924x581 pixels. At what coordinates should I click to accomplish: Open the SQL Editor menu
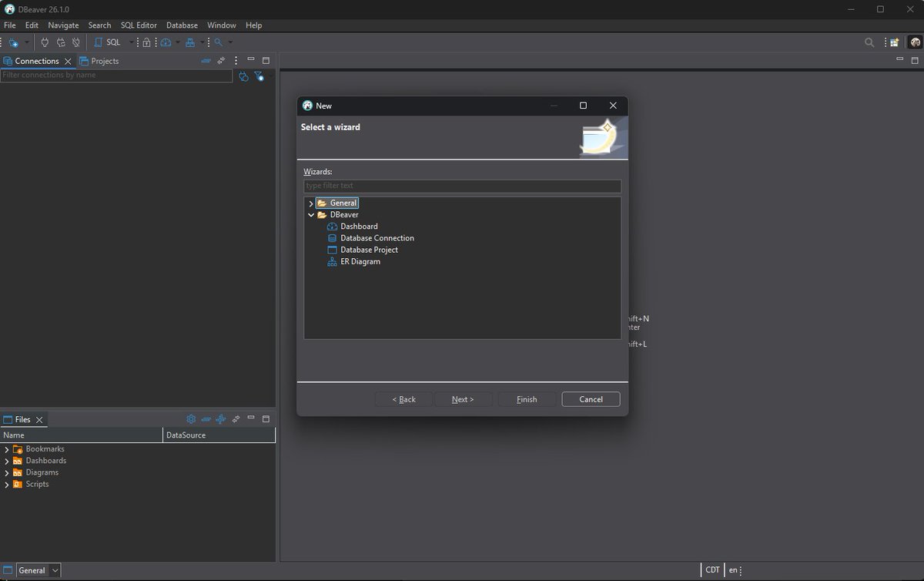point(139,25)
